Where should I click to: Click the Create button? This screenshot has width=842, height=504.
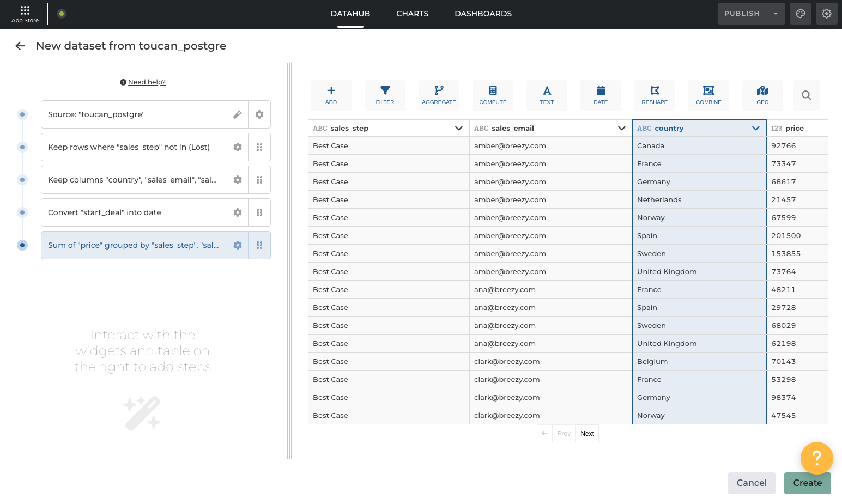(807, 483)
